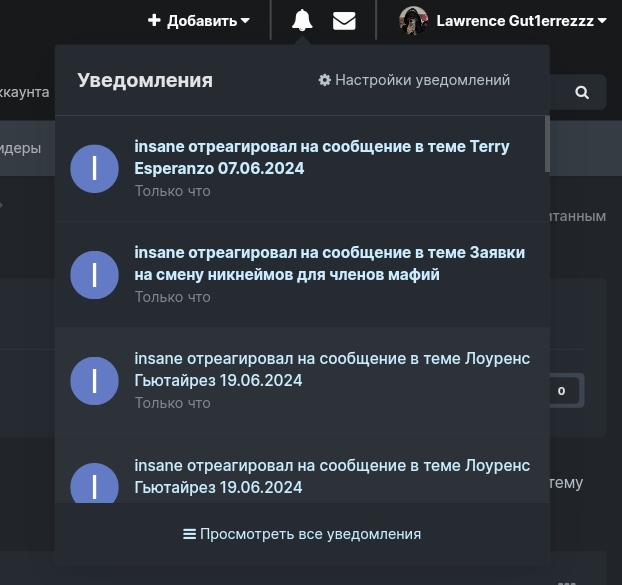
Task: Click insane avatar beside Terry Esperanzo notification
Action: (x=94, y=169)
